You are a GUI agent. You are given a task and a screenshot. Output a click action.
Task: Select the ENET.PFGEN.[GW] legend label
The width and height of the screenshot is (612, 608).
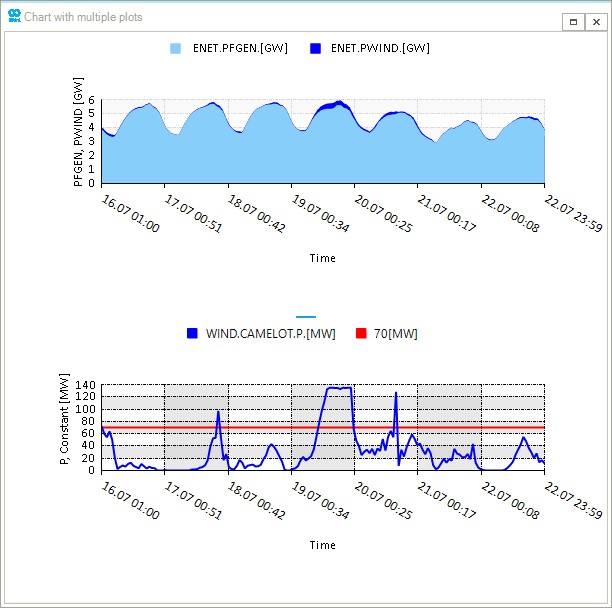[x=240, y=48]
